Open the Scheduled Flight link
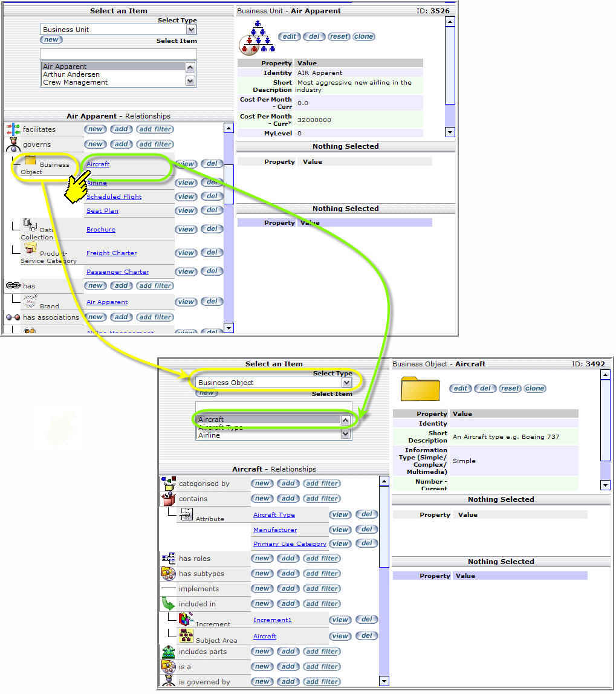Viewport: 616px width, 694px height. click(x=114, y=197)
